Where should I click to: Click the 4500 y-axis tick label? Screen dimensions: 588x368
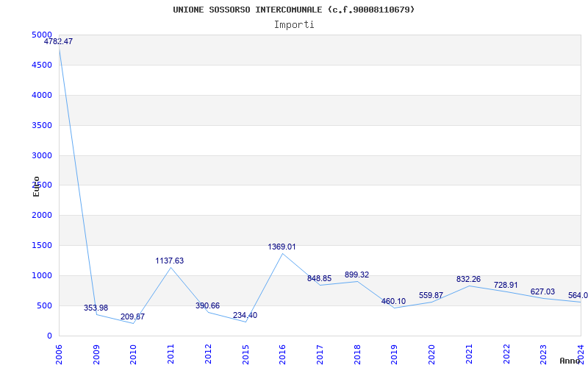(x=41, y=65)
